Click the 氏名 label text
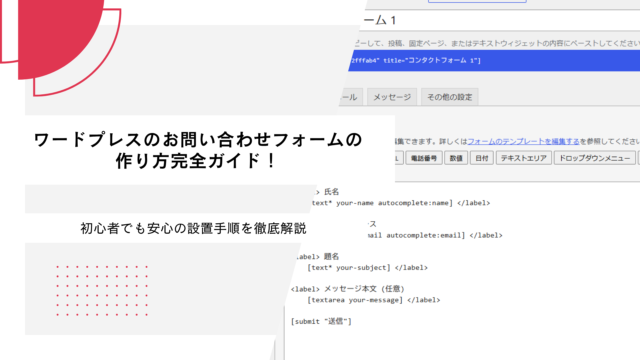 (331, 192)
